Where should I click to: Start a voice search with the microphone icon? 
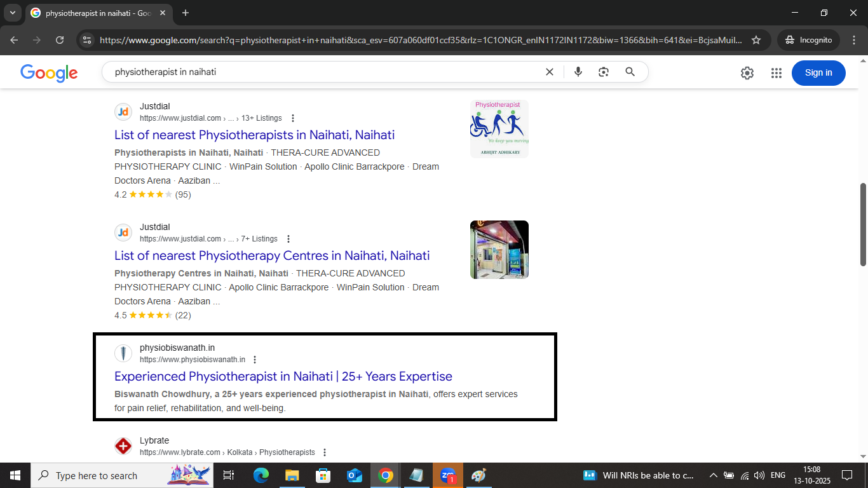pos(578,72)
